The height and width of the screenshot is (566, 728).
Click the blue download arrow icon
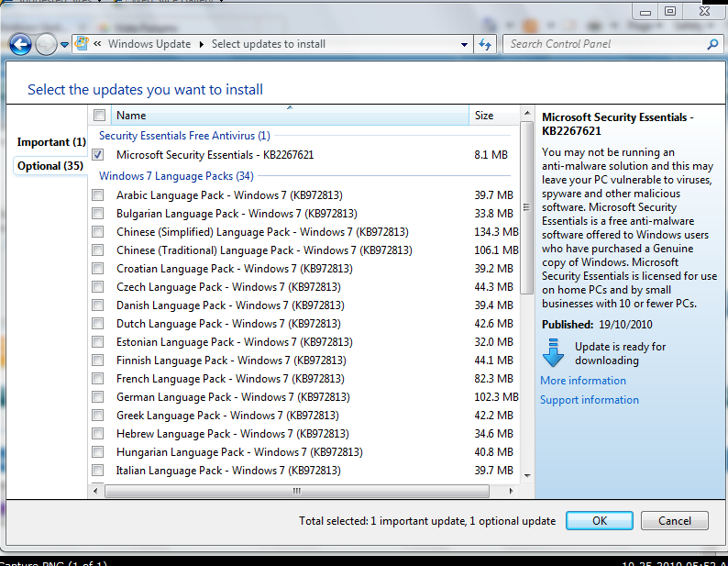pos(553,352)
